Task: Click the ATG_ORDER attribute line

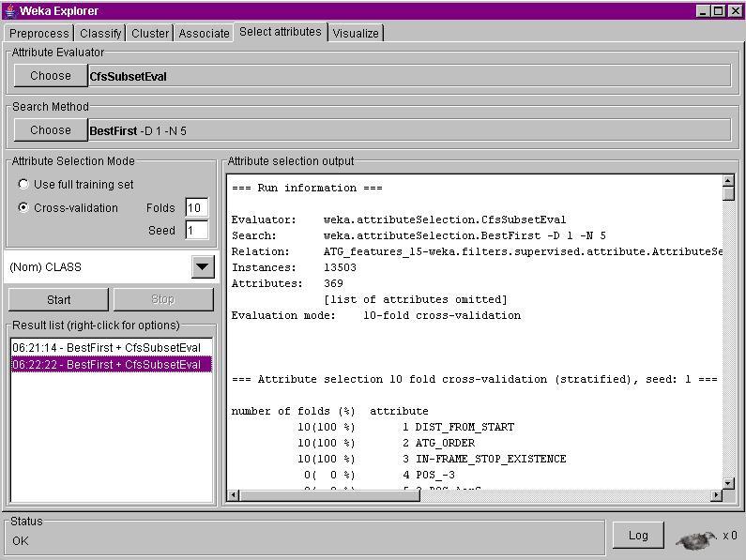Action: (x=386, y=443)
